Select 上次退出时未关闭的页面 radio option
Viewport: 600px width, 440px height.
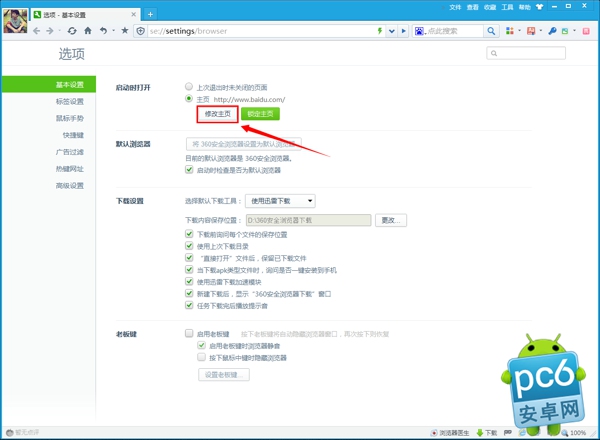click(189, 87)
